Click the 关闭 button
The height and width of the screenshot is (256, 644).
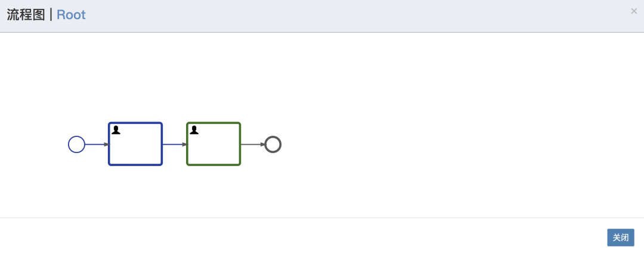(x=621, y=238)
